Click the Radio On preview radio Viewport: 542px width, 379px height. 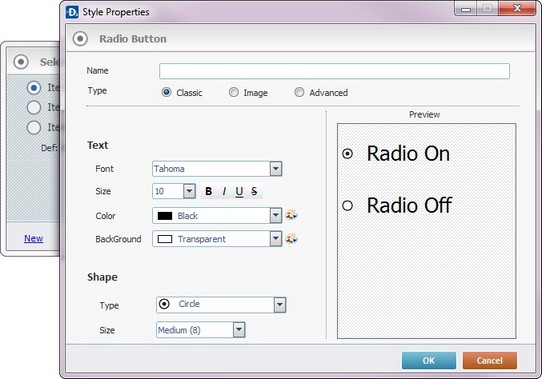click(347, 154)
